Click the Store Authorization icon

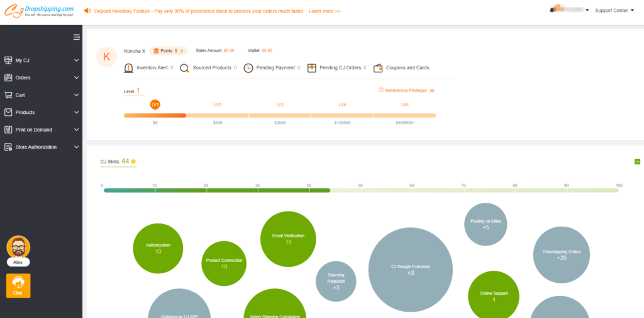click(8, 147)
